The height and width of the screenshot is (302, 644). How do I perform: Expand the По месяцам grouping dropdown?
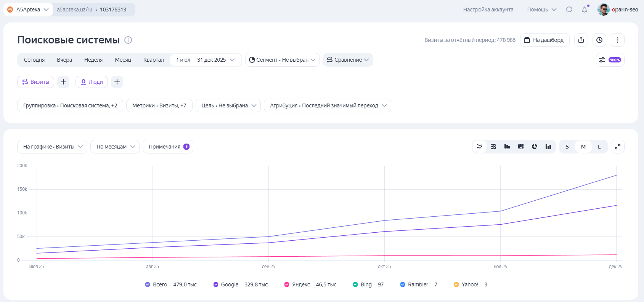point(115,147)
